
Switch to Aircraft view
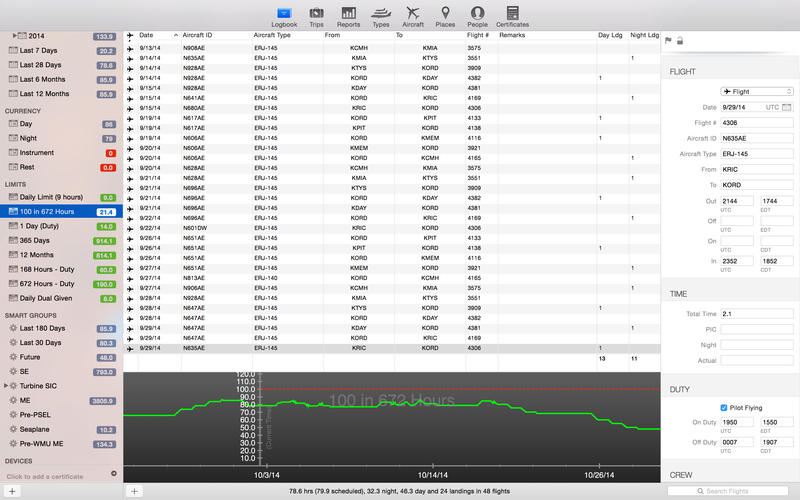[412, 15]
